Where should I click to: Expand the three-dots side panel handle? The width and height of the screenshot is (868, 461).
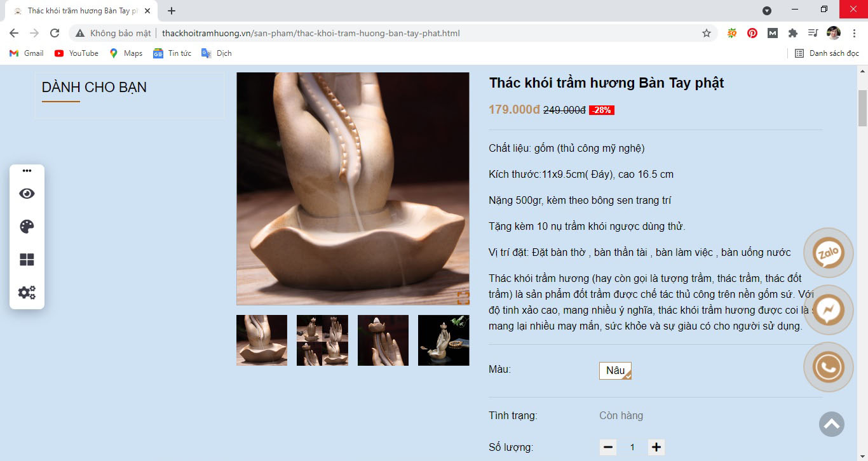27,171
